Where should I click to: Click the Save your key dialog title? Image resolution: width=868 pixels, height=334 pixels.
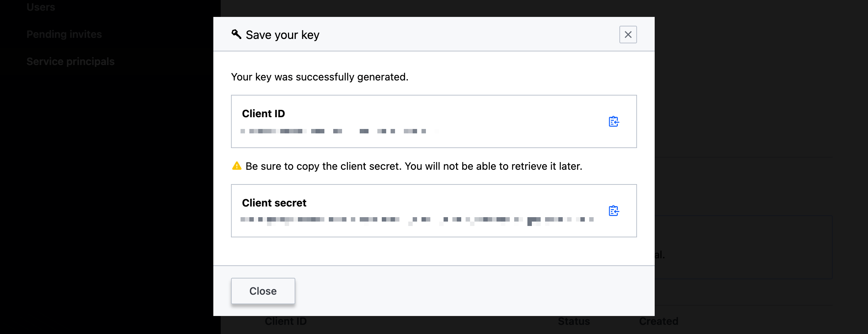(x=282, y=35)
